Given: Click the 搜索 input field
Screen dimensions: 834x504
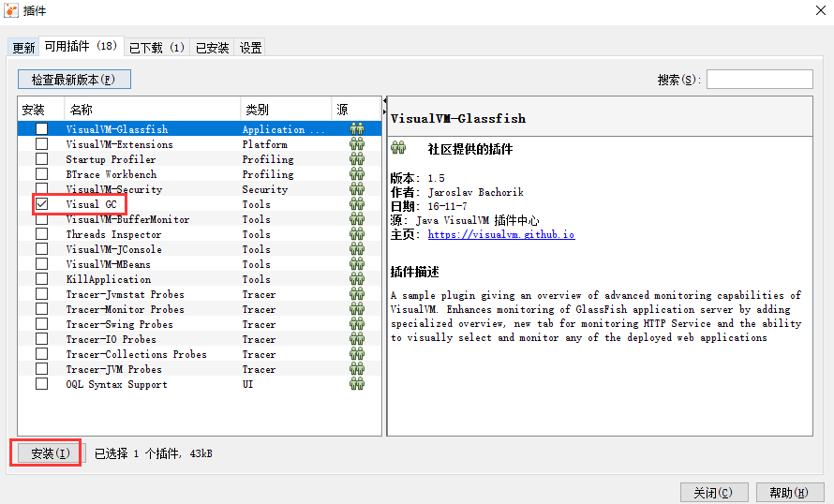Looking at the screenshot, I should pos(760,80).
